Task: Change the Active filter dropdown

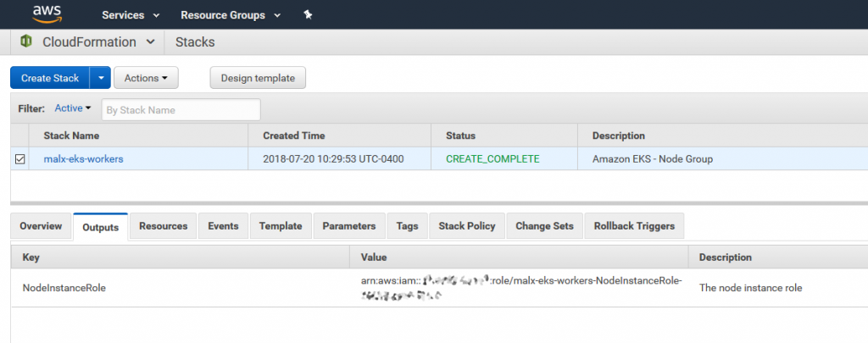Action: click(x=73, y=108)
